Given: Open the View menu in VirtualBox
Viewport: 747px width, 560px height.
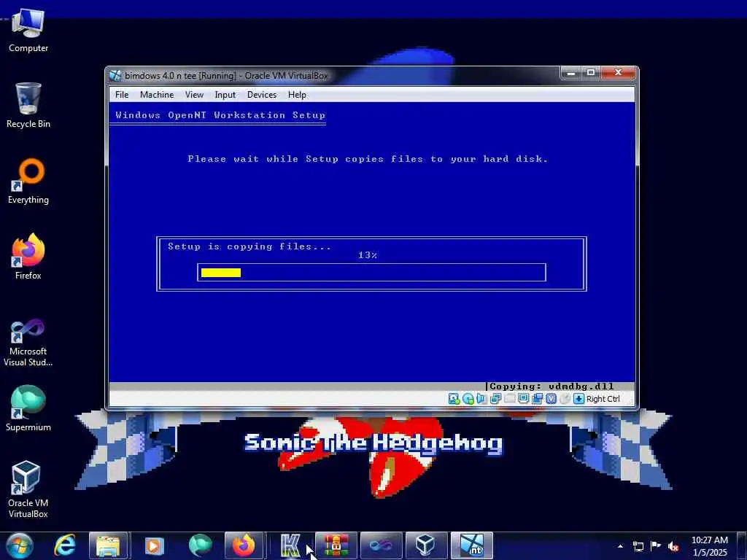Looking at the screenshot, I should (x=194, y=95).
